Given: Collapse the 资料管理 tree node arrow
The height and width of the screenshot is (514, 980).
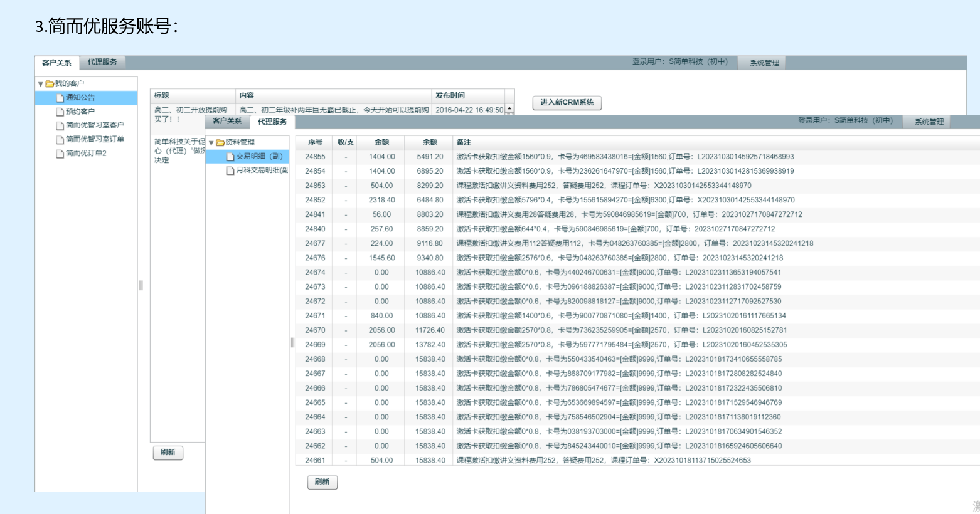Looking at the screenshot, I should 211,142.
